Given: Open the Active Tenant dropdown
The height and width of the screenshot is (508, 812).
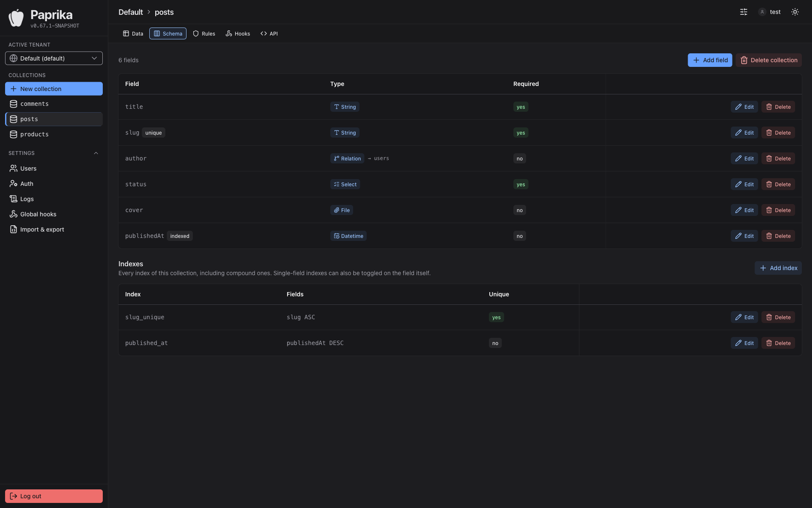Looking at the screenshot, I should click(54, 58).
